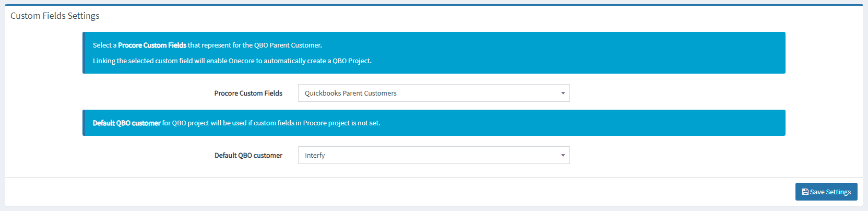
Task: Click the 'Procore Custom Fields' field label
Action: coord(248,93)
